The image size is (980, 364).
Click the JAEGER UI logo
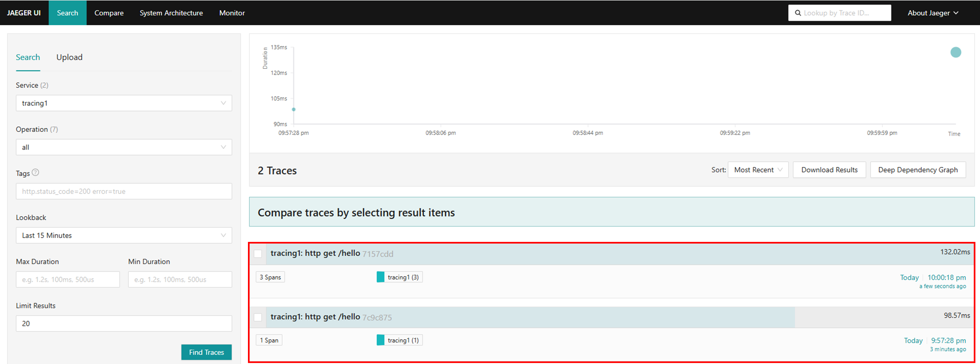tap(24, 13)
